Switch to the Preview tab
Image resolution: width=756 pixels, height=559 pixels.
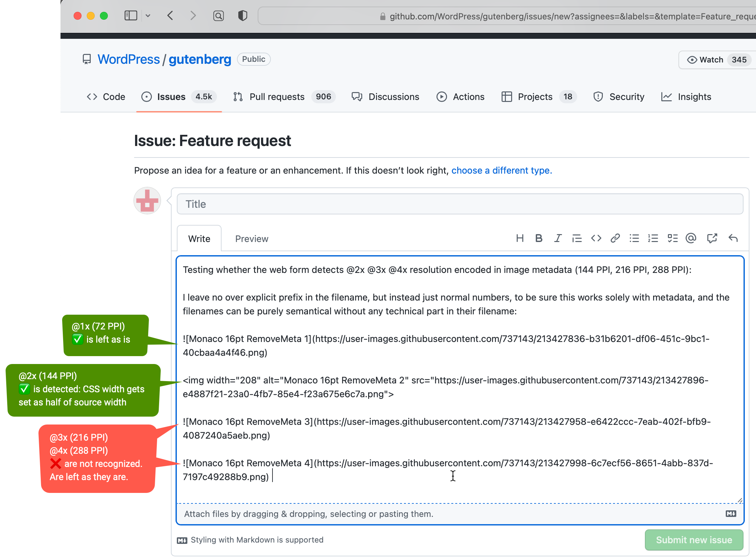[x=251, y=238]
